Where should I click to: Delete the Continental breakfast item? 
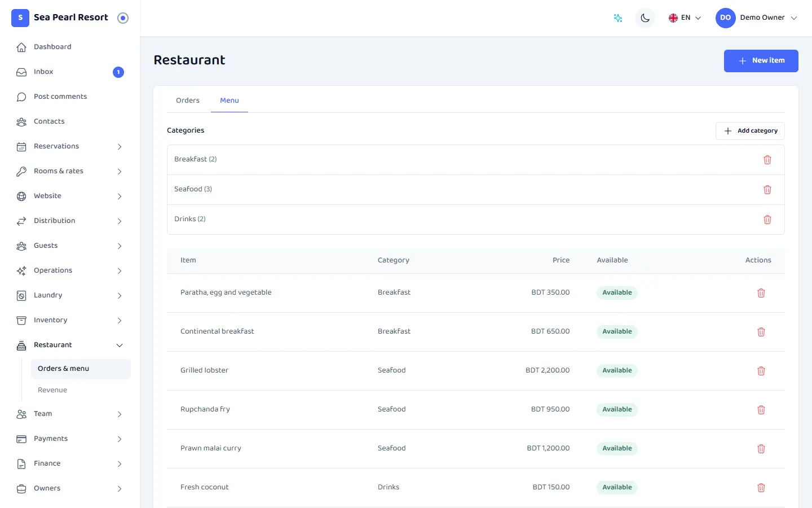(x=761, y=332)
